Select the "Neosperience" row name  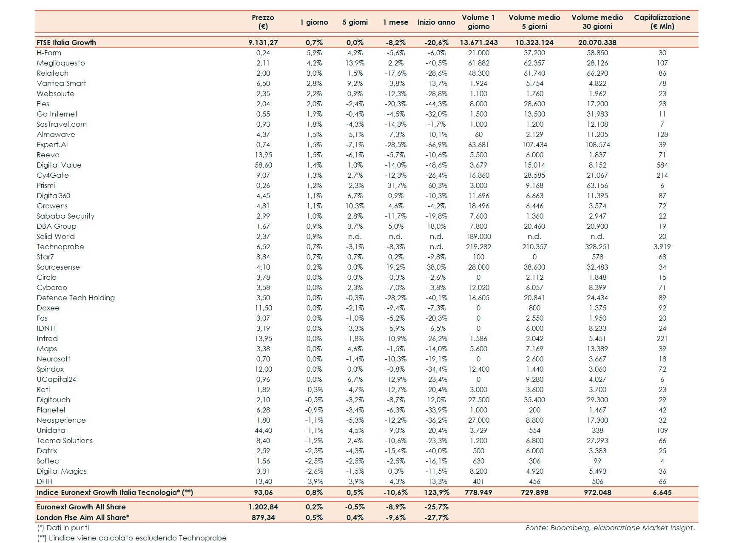[61, 420]
